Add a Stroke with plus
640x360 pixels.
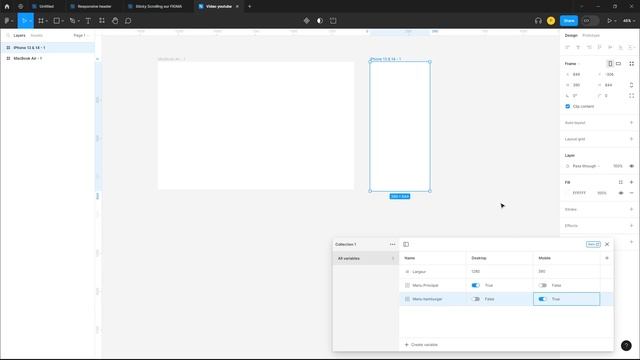[631, 209]
